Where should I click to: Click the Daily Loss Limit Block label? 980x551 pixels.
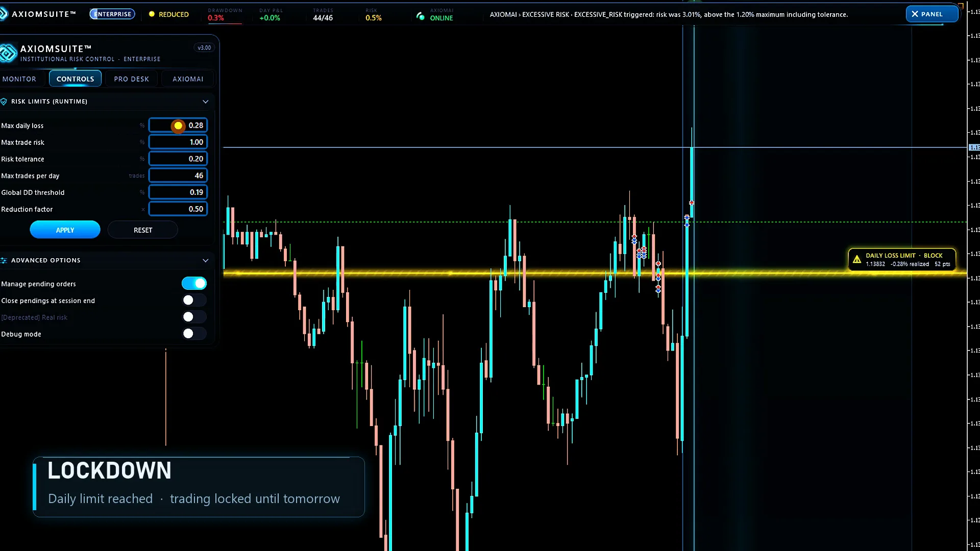click(902, 259)
